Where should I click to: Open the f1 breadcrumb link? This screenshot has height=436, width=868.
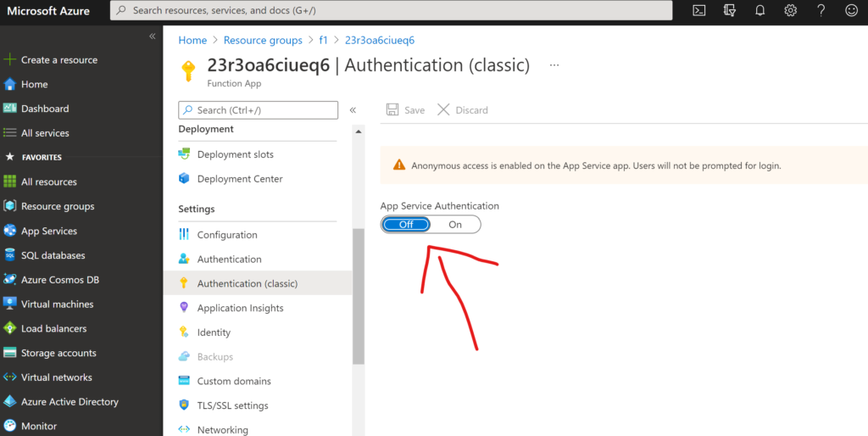point(324,40)
